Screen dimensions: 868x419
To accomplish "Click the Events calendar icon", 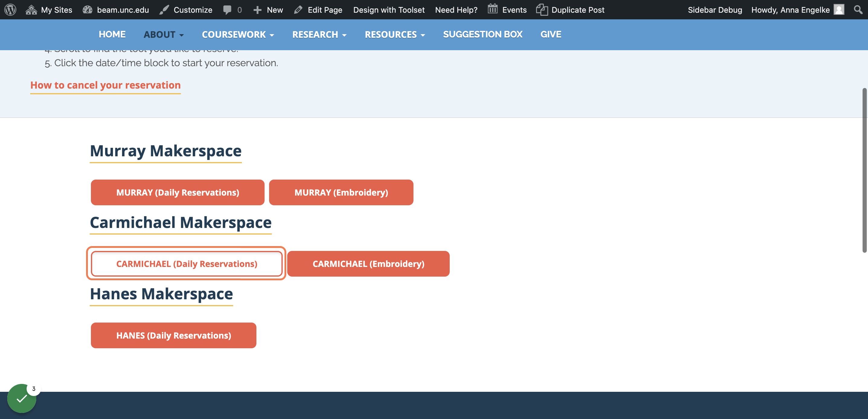I will pyautogui.click(x=493, y=9).
